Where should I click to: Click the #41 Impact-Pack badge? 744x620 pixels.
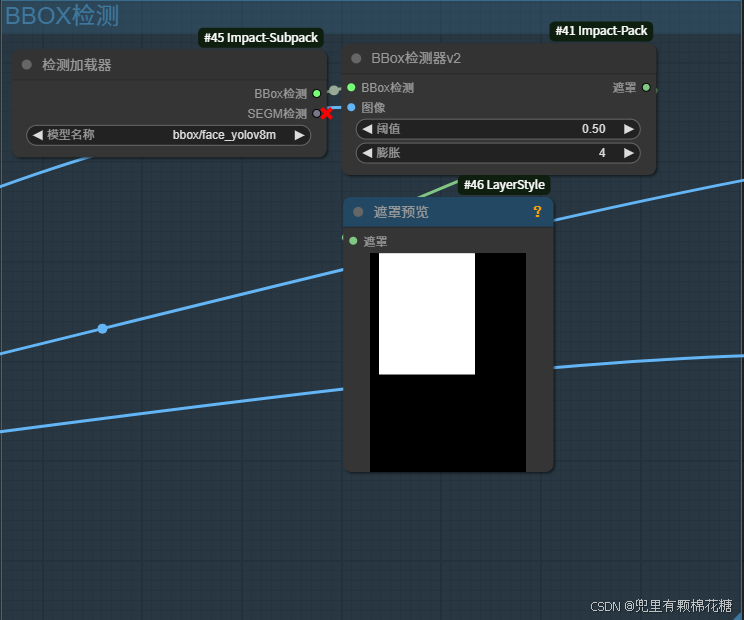(601, 31)
